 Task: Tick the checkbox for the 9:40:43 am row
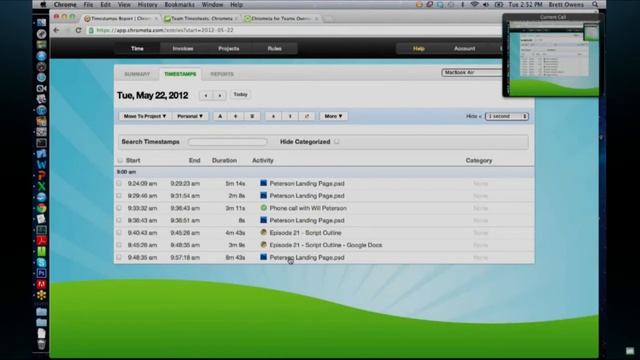tap(119, 232)
